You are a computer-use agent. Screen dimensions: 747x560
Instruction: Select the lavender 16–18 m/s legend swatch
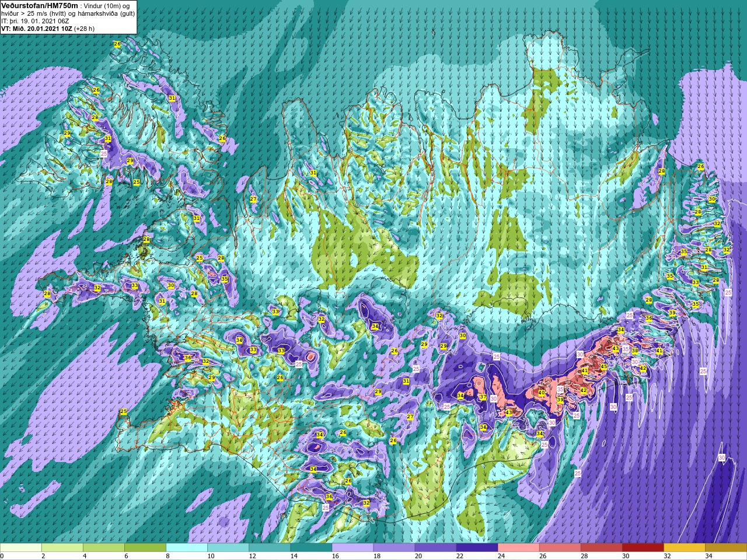click(x=352, y=548)
